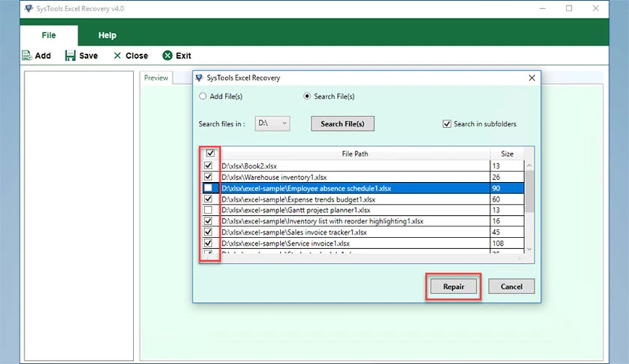Click the Add file toolbar icon

[x=27, y=56]
